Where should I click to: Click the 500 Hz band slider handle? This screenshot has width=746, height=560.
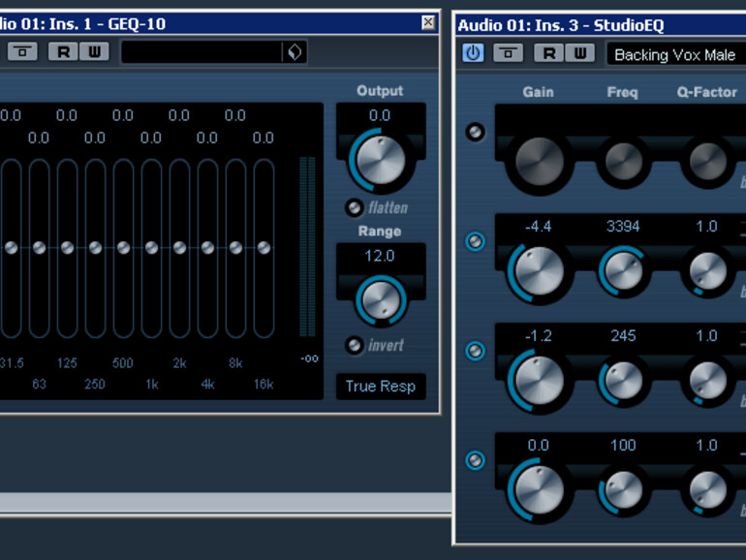124,248
